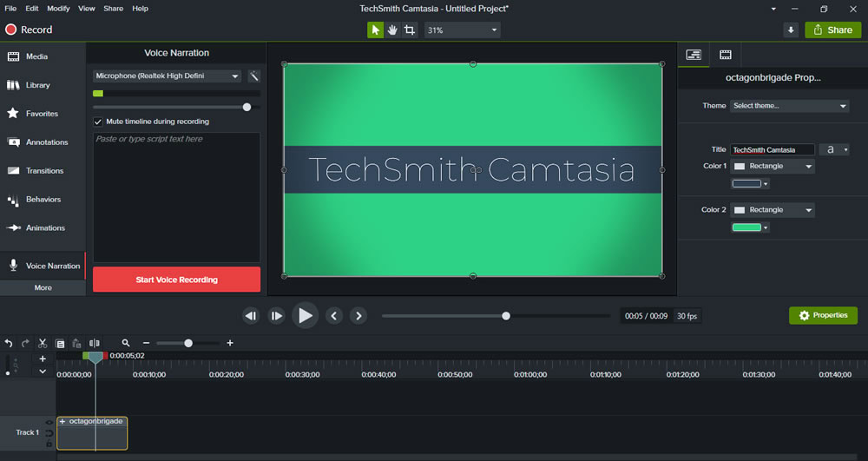This screenshot has width=868, height=461.
Task: Select the arrow Edit mode tool
Action: click(375, 30)
